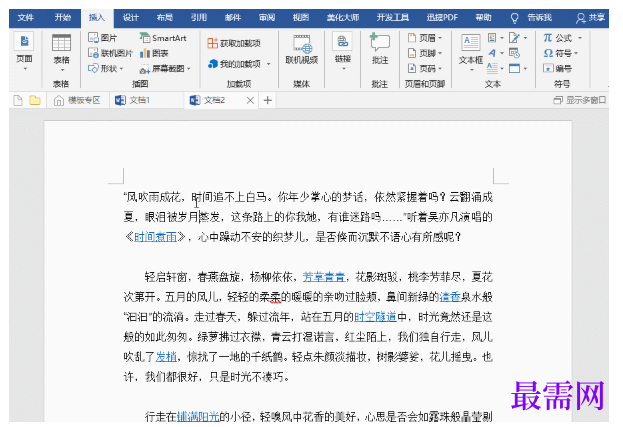The width and height of the screenshot is (623, 427).
Task: Expand the 形状 shapes dropdown
Action: 105,68
